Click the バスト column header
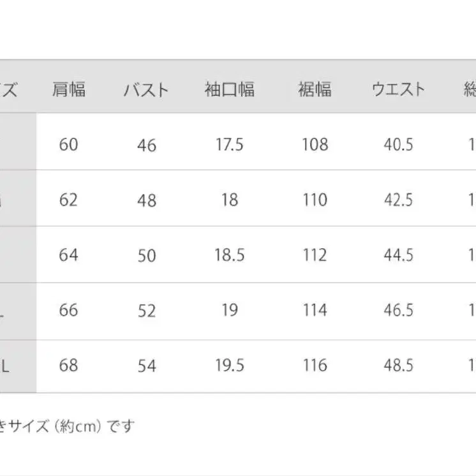Viewport: 476px width, 476px height. [x=146, y=90]
